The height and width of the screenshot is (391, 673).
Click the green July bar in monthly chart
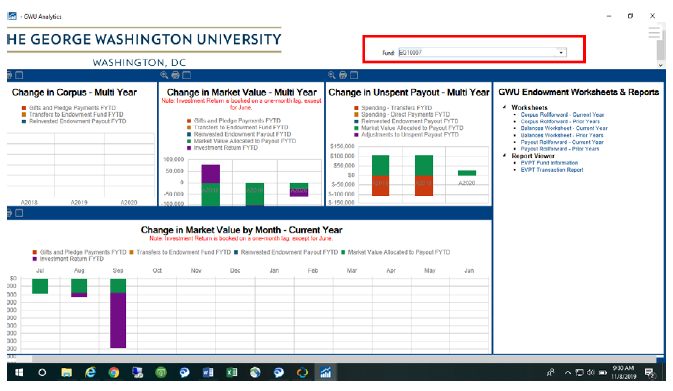pos(40,286)
